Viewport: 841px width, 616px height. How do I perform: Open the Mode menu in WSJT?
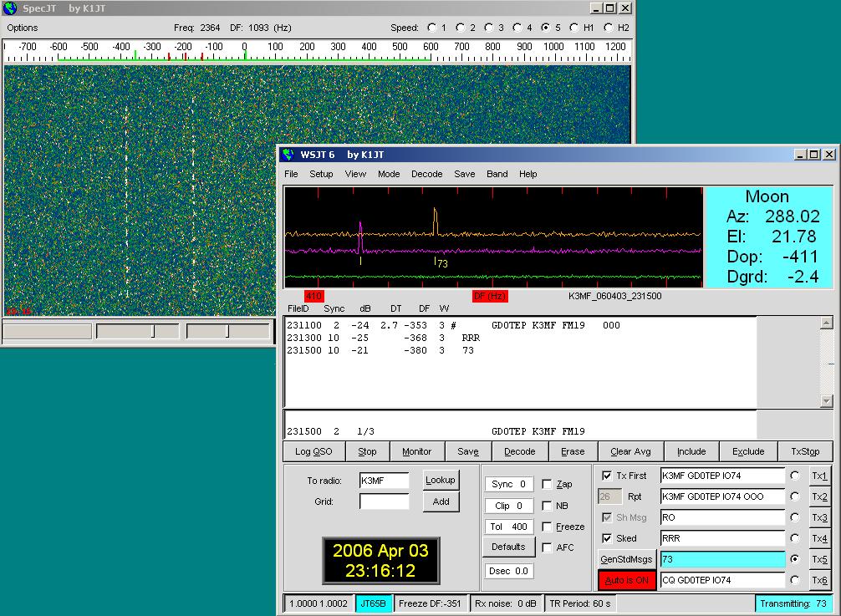(388, 174)
